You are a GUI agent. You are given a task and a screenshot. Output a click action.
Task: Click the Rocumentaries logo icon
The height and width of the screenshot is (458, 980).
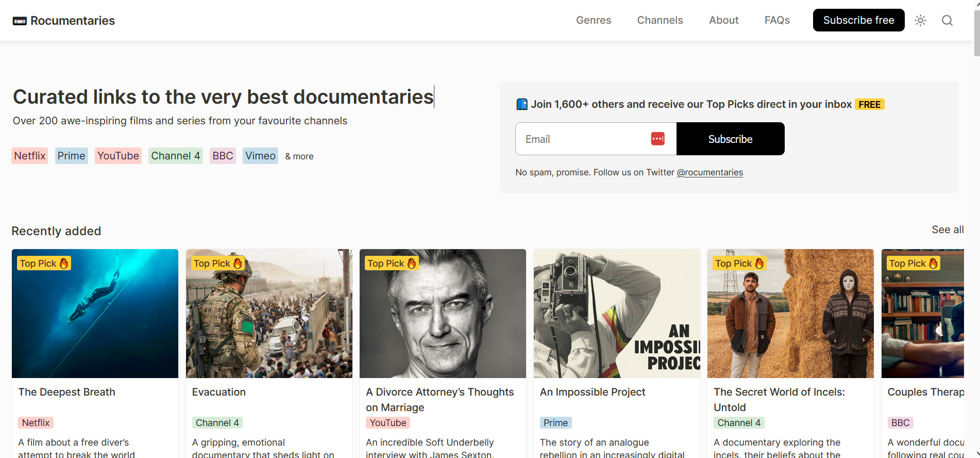[20, 21]
